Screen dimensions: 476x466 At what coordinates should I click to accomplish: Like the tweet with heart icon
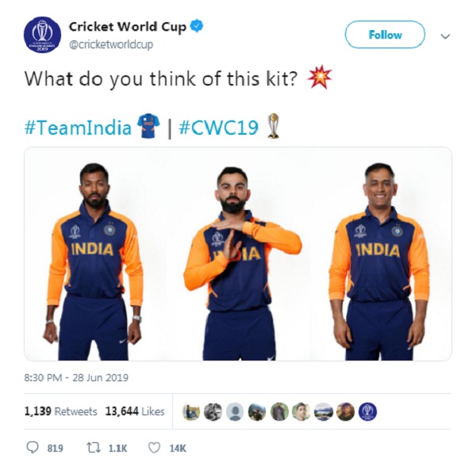pos(154,448)
